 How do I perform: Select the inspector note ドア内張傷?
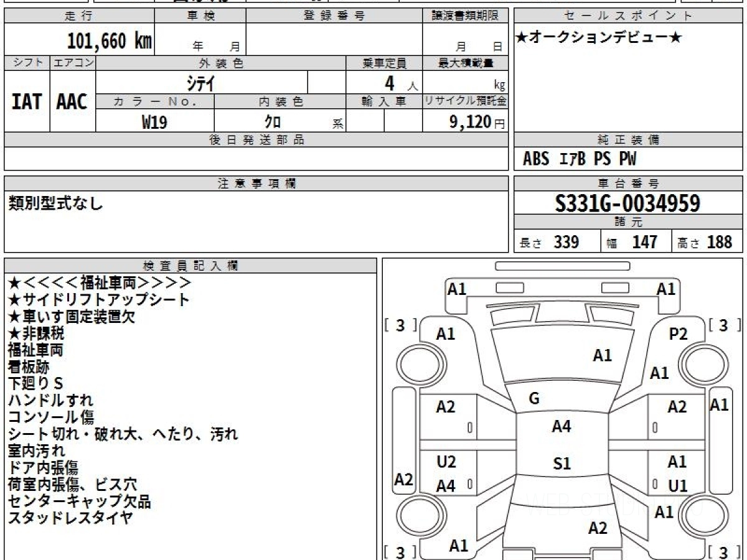(x=44, y=467)
